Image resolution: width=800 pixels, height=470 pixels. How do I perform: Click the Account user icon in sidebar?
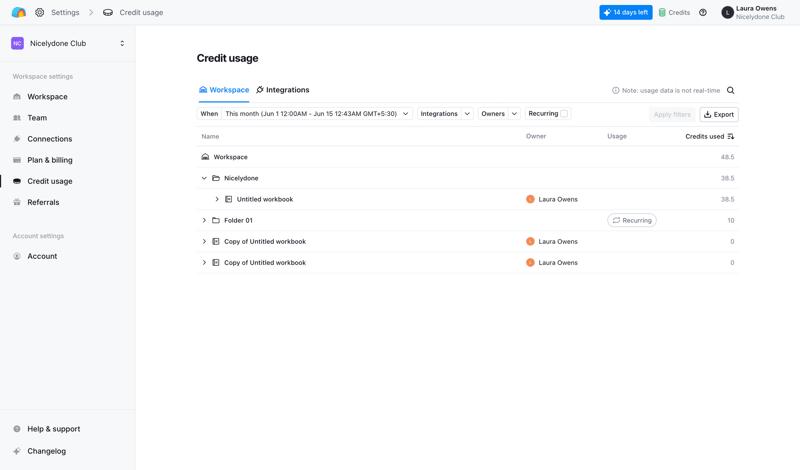click(x=17, y=256)
